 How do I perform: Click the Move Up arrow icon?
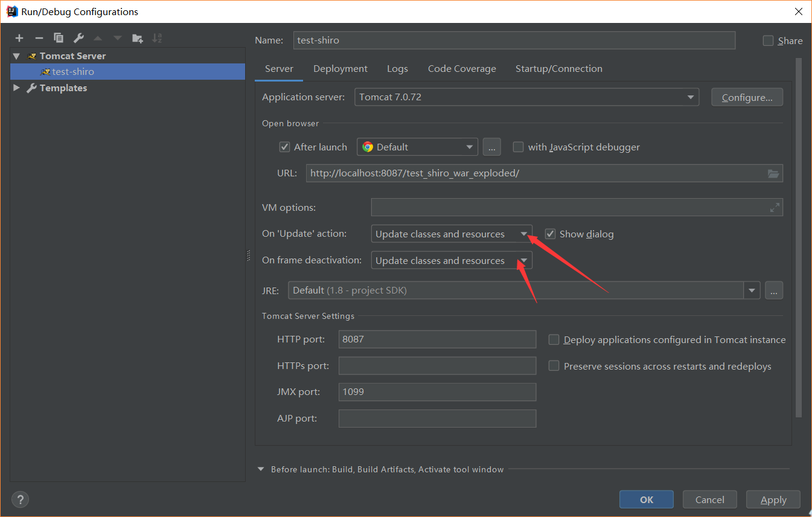click(98, 38)
